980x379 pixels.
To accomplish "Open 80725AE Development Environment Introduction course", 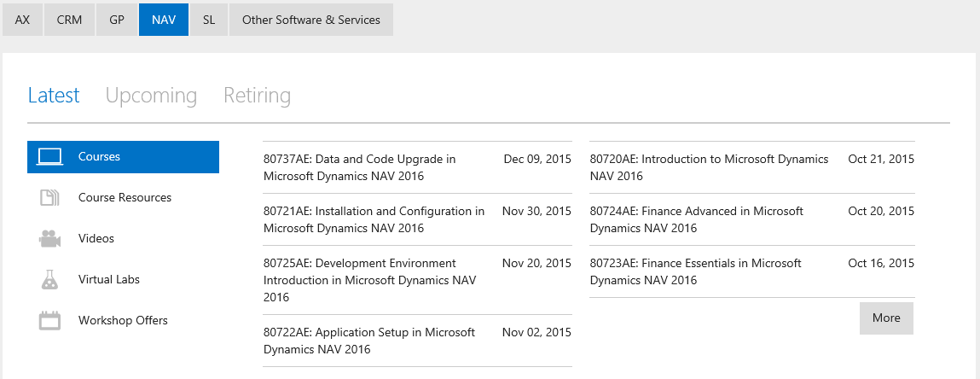I will [x=369, y=280].
